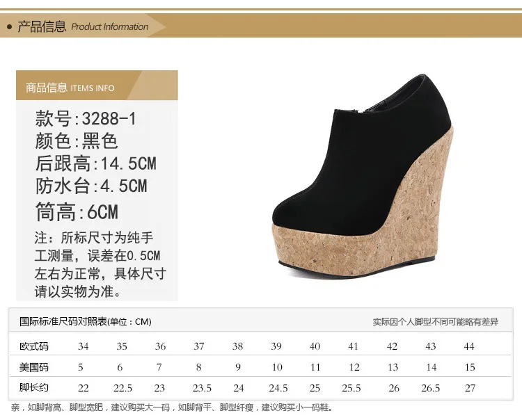Click the 脚长约 row label
This screenshot has width=522, height=420.
34,387
